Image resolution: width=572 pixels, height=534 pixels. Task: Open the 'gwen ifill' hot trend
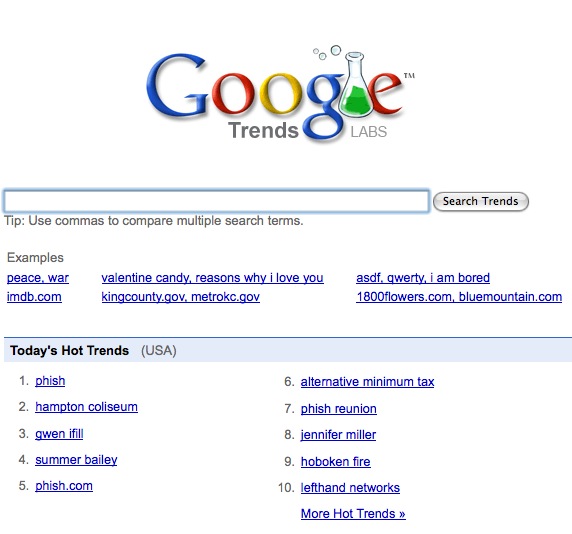coord(59,434)
